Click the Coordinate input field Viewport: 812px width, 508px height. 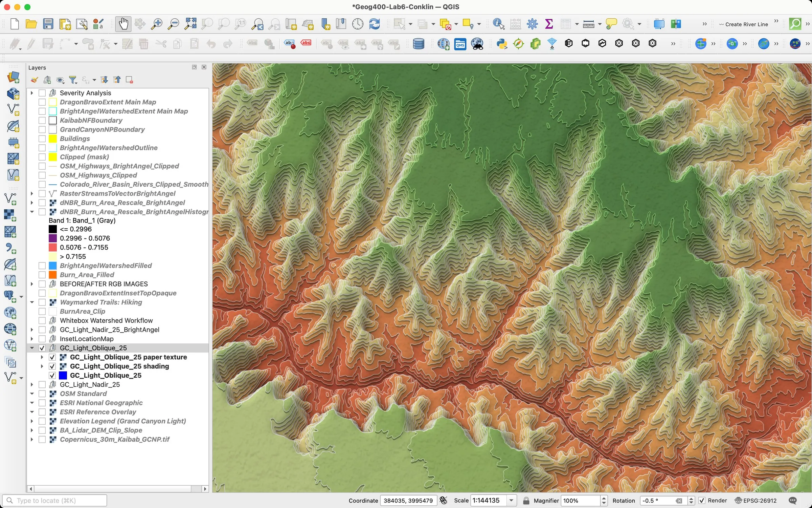[408, 501]
